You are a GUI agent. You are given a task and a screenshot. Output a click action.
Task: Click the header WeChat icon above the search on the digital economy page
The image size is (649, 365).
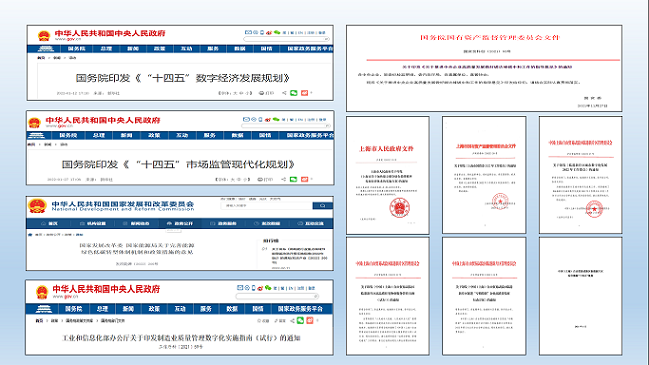point(277,32)
